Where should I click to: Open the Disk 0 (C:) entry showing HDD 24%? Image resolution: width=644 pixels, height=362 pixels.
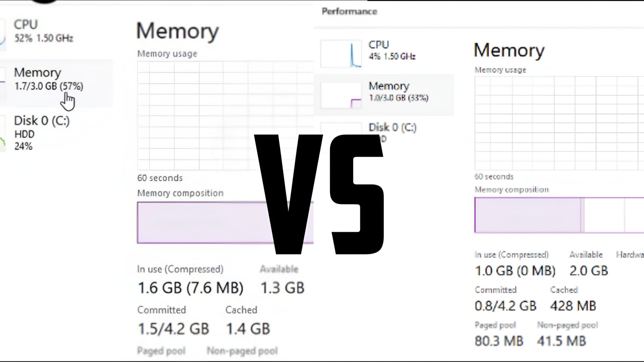tap(42, 132)
